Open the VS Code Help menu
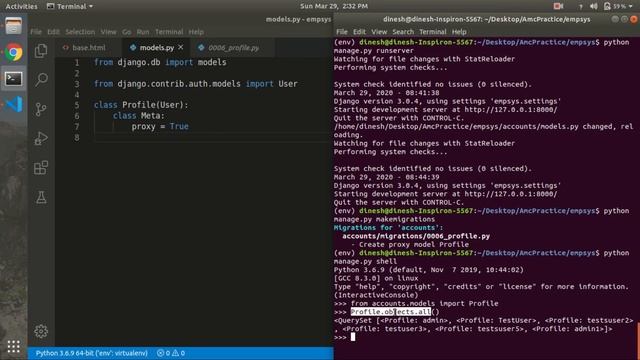Image resolution: width=640 pixels, height=360 pixels. [x=196, y=32]
